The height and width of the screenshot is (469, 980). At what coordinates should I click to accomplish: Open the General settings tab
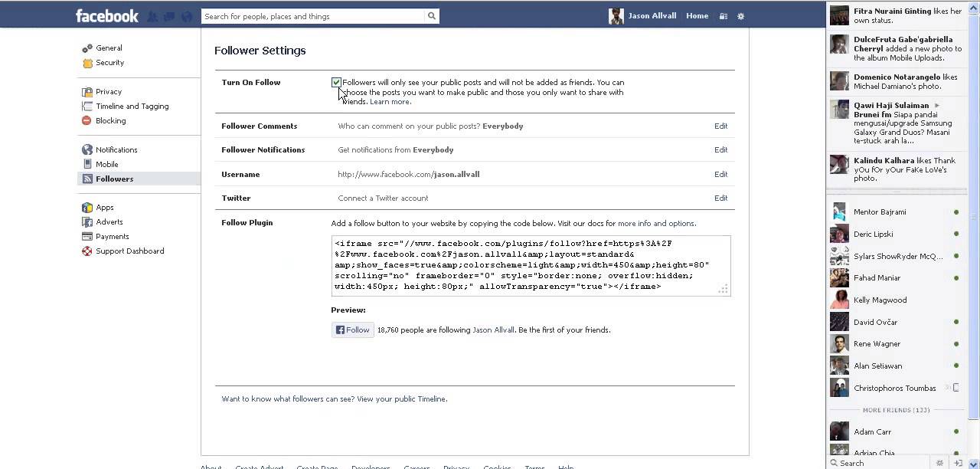tap(109, 48)
